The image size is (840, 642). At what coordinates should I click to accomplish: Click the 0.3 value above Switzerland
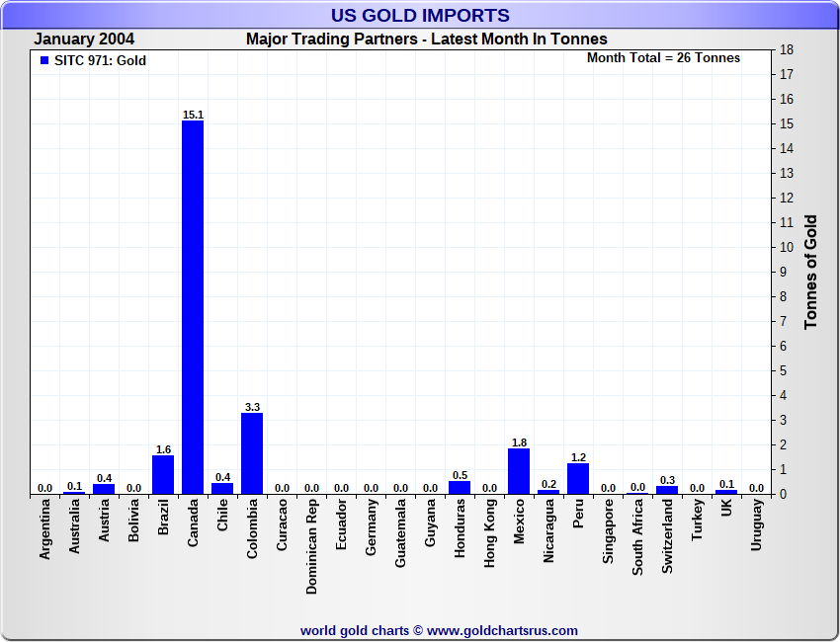pyautogui.click(x=667, y=480)
